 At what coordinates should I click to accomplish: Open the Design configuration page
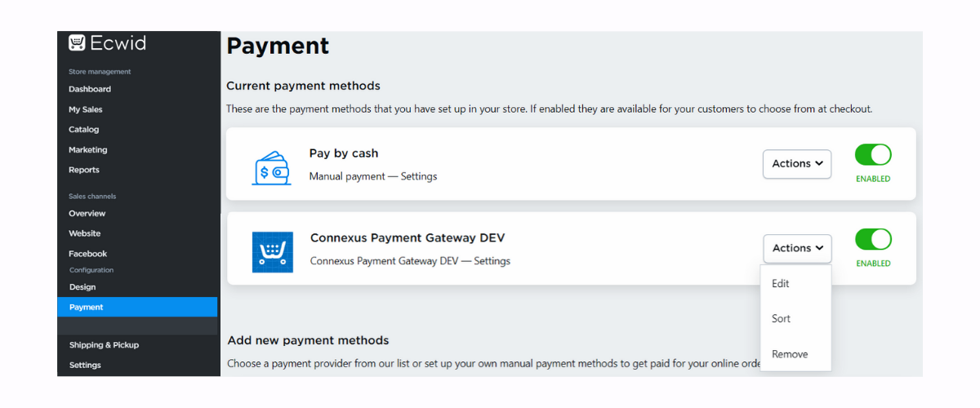point(82,287)
